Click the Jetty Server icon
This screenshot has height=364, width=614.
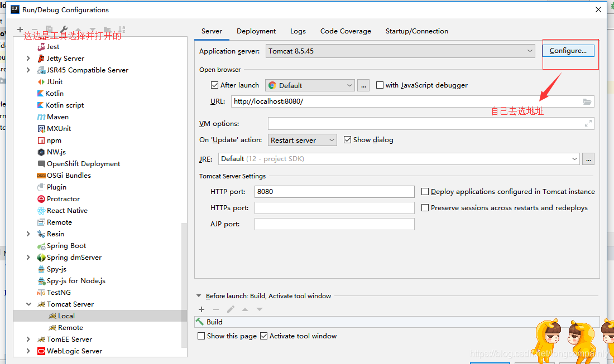point(41,59)
